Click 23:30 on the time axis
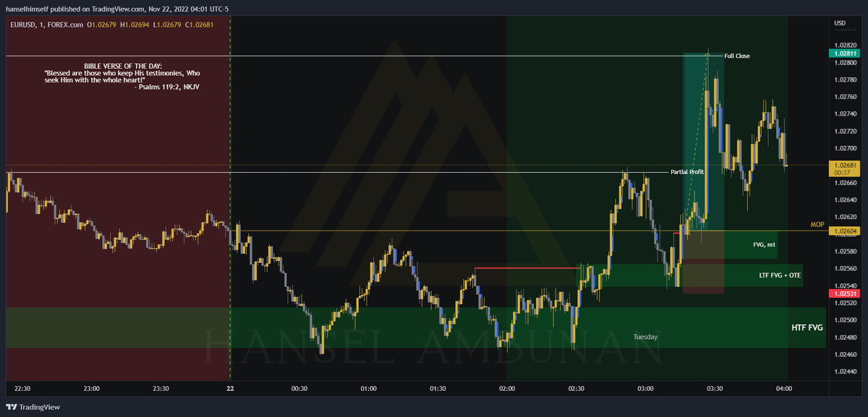This screenshot has width=868, height=417. (x=161, y=388)
